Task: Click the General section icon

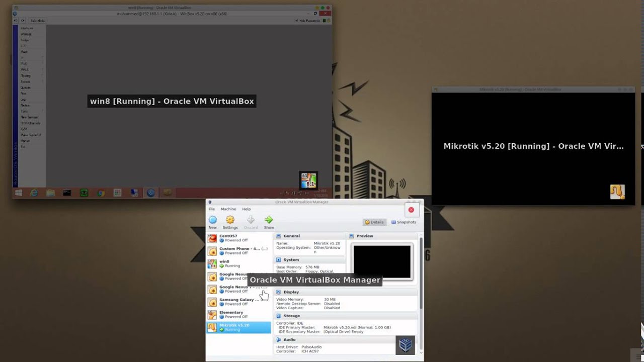Action: pyautogui.click(x=278, y=236)
